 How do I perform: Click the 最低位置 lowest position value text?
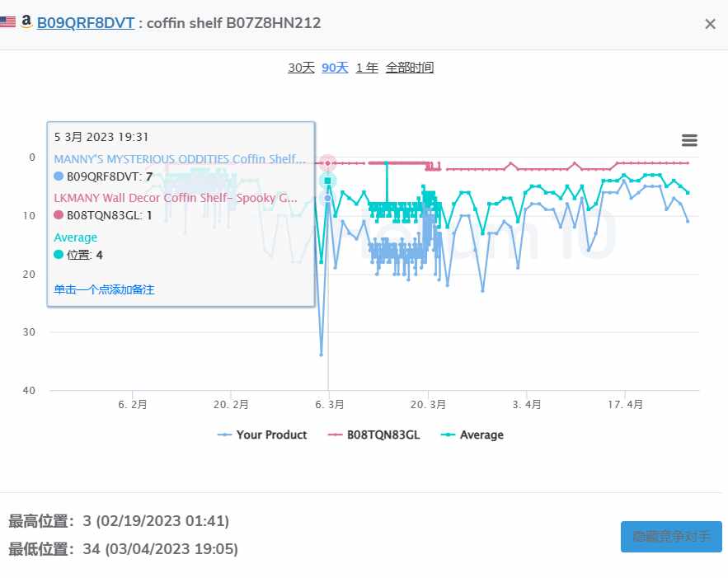click(160, 549)
